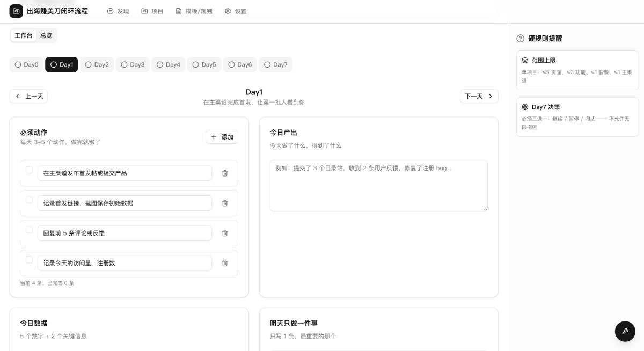
Task: Check the box for 记录首发链接，截图保存初始数据
Action: [x=30, y=200]
